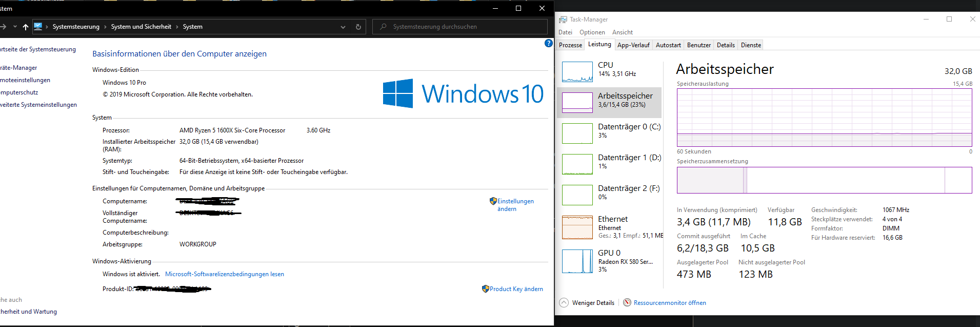Open the Ansicht menu in Task-Manager
The height and width of the screenshot is (327, 980).
pos(623,32)
